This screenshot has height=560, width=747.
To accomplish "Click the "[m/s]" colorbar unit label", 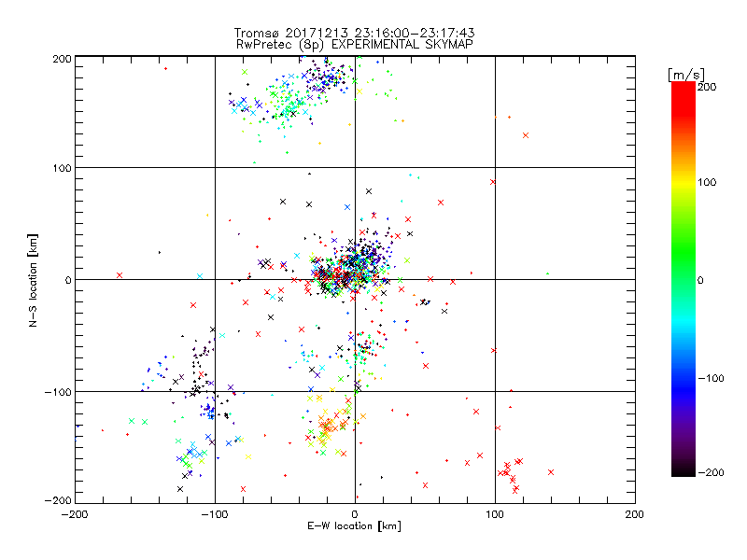I will (x=686, y=75).
